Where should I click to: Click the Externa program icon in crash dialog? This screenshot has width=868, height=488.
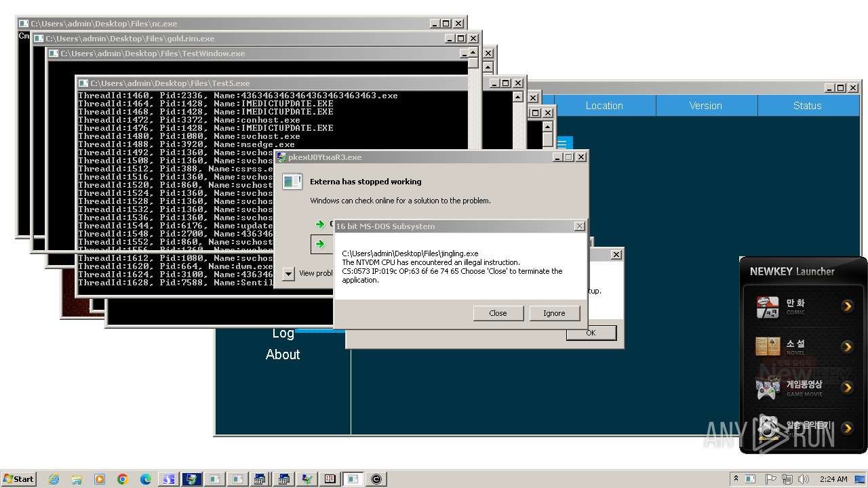(x=292, y=182)
